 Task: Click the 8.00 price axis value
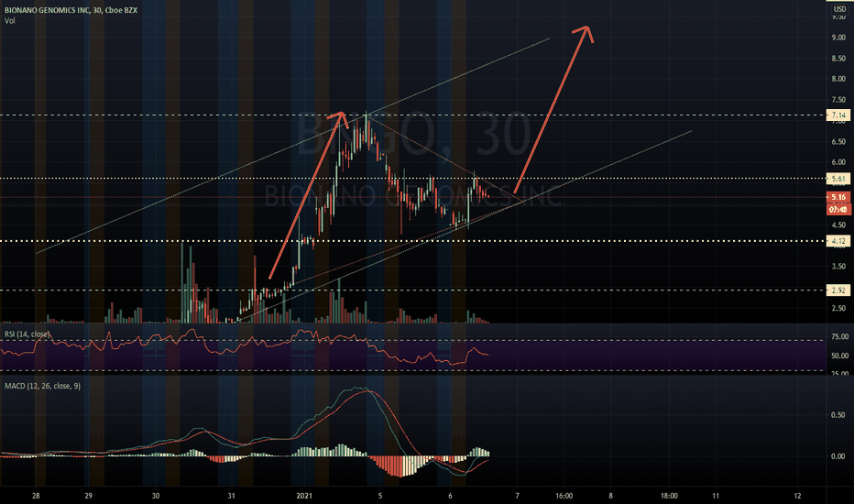click(x=838, y=79)
